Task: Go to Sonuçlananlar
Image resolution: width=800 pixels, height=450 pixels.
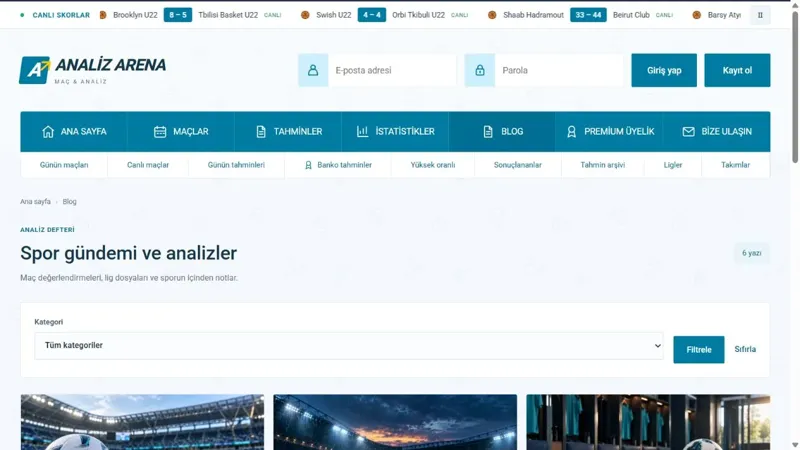Action: tap(517, 165)
